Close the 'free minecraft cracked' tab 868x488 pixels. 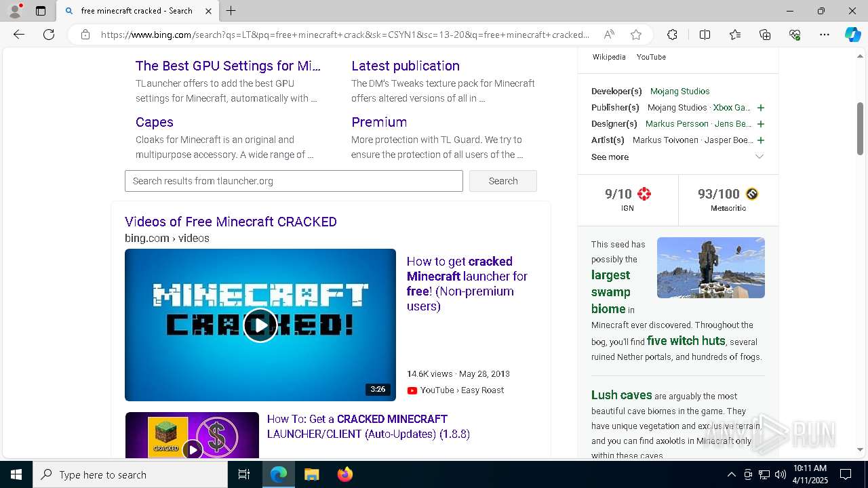click(208, 11)
